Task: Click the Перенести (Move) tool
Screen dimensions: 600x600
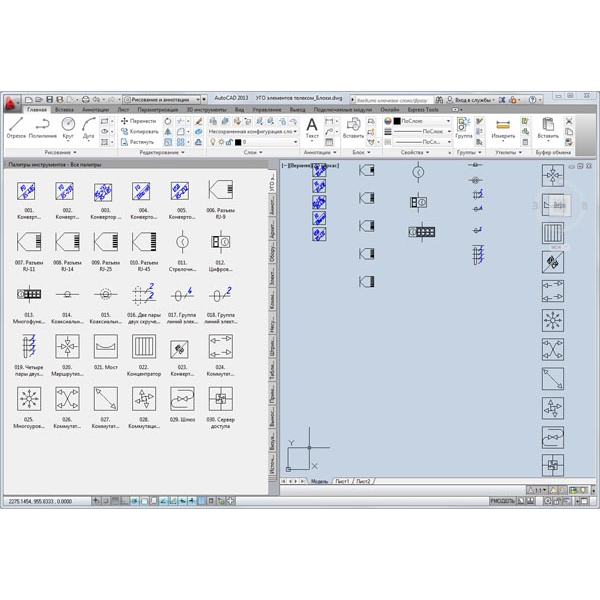Action: pos(139,121)
